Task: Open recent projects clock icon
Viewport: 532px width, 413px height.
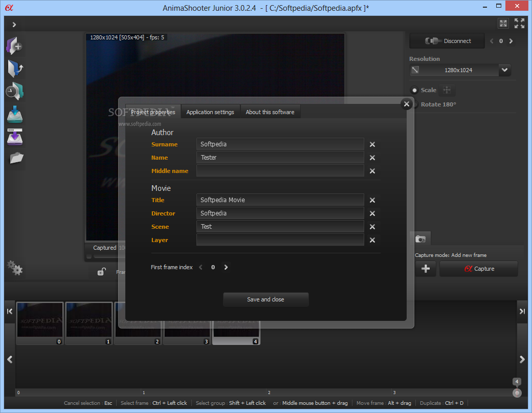Action: (x=14, y=91)
